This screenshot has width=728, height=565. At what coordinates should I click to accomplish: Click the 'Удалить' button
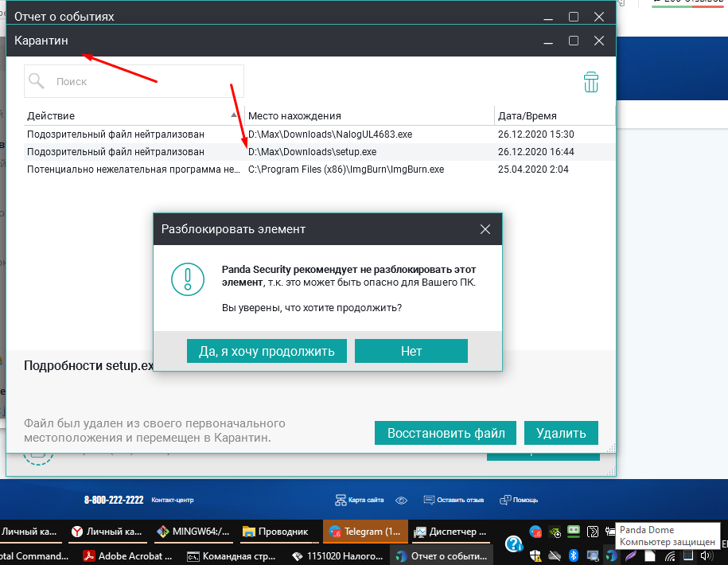[x=561, y=433]
